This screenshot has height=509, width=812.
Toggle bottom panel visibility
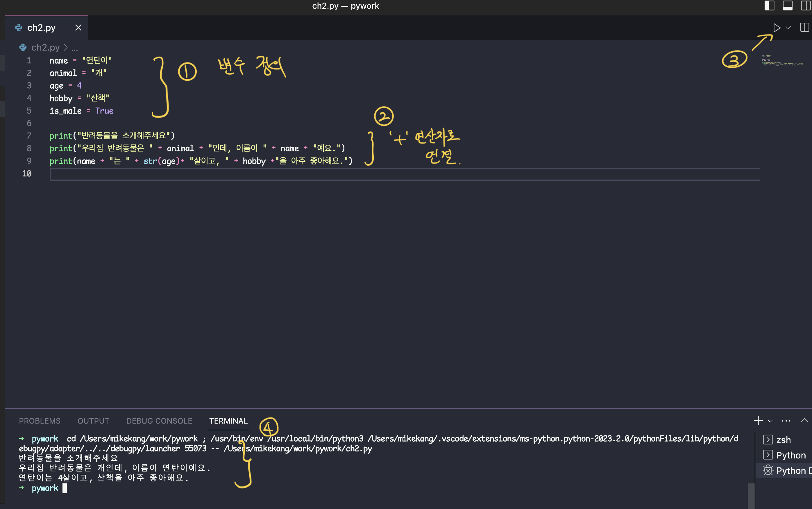click(787, 6)
